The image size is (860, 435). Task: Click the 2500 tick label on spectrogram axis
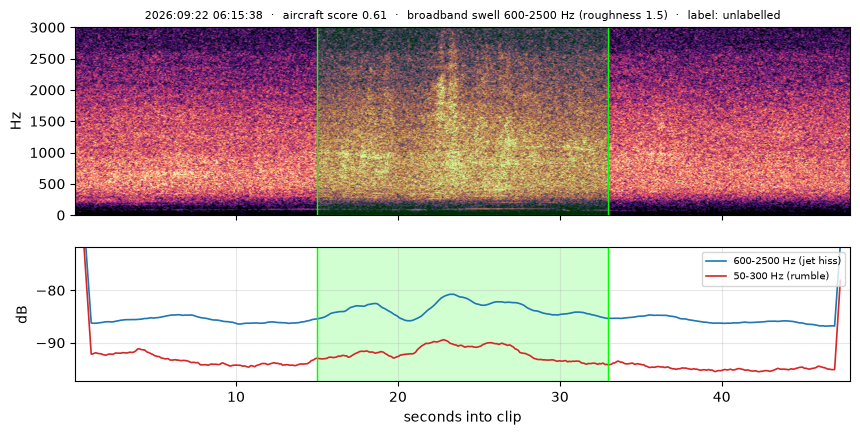click(x=50, y=59)
